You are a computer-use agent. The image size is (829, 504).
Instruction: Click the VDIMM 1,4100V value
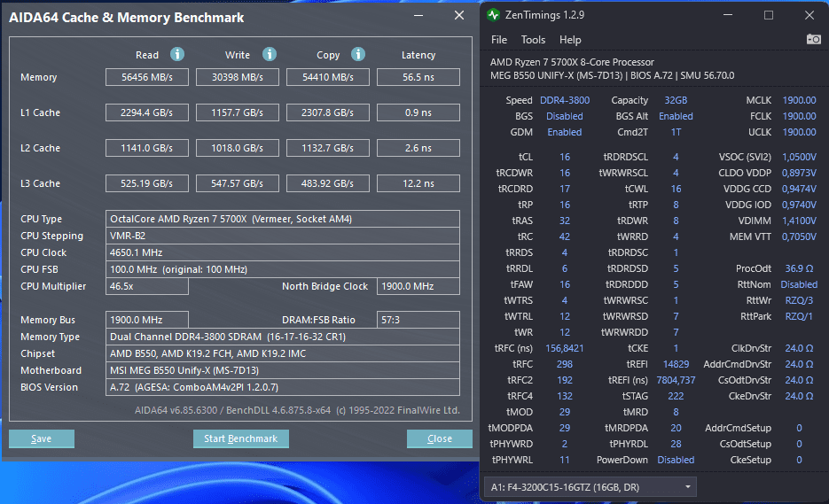coord(799,221)
